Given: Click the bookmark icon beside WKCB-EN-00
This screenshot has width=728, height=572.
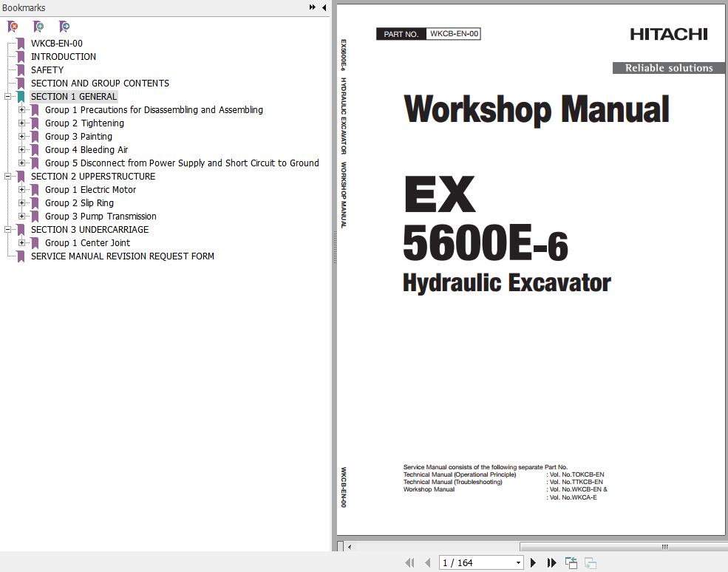Looking at the screenshot, I should coord(21,44).
